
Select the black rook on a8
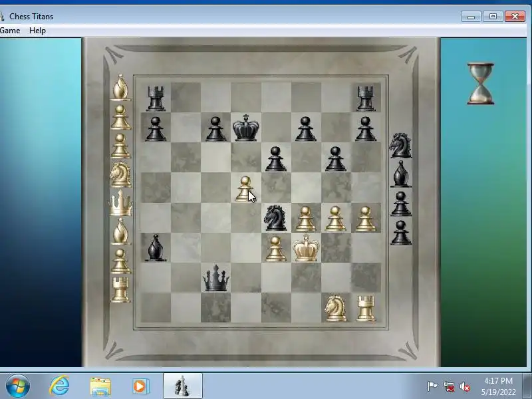click(156, 98)
